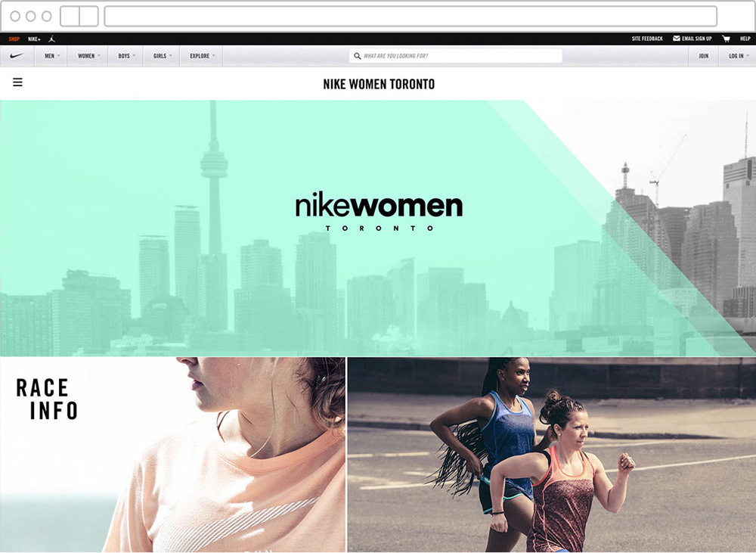Expand the Men dropdown menu
Image resolution: width=756 pixels, height=553 pixels.
(51, 56)
